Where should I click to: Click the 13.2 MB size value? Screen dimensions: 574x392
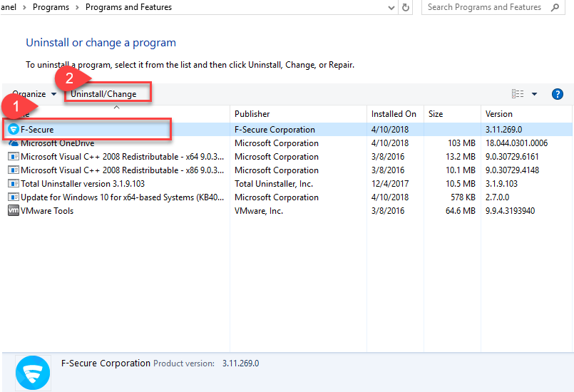coord(460,157)
